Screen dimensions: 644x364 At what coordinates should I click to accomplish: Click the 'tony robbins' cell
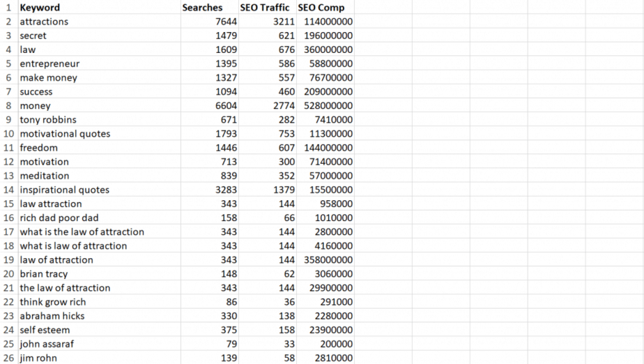click(x=100, y=119)
